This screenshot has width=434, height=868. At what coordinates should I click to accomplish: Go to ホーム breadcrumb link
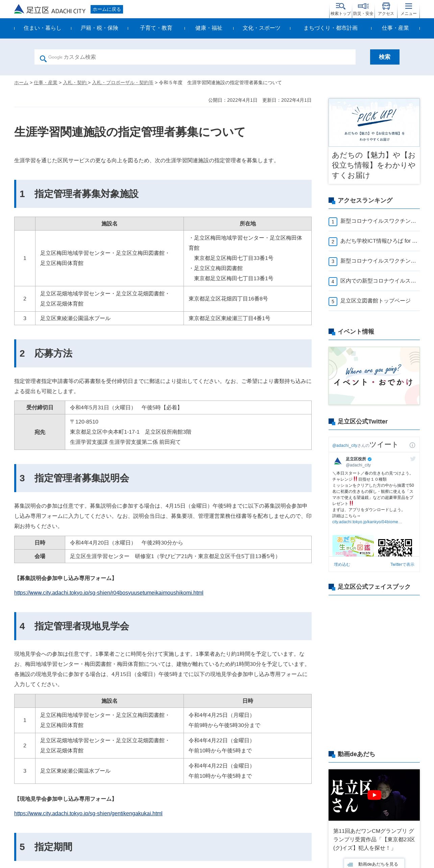21,82
